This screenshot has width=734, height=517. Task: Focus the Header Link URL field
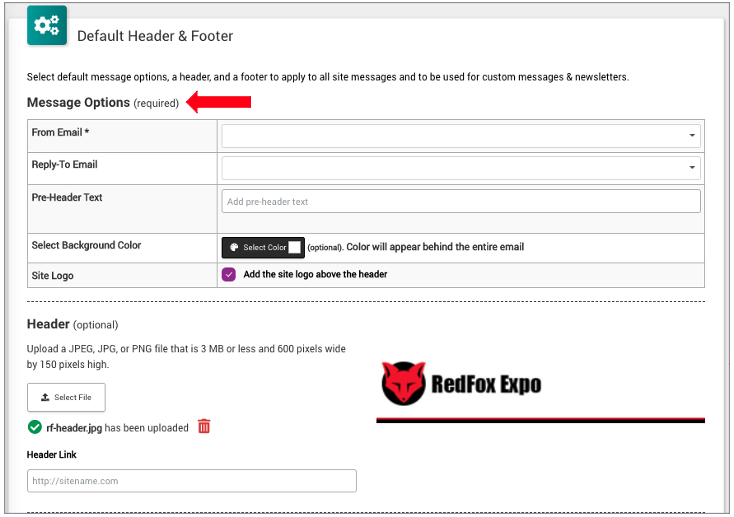click(192, 480)
